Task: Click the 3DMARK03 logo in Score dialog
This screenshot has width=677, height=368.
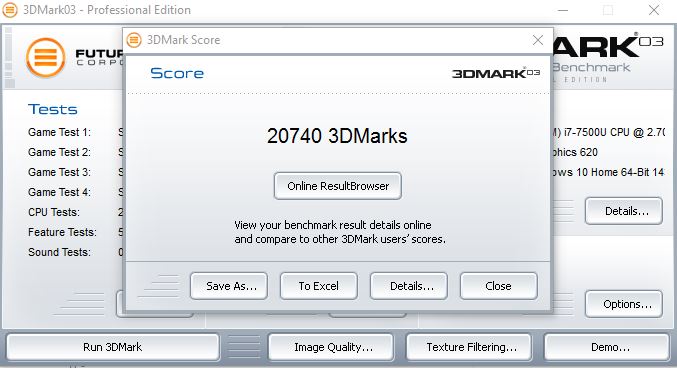Action: [x=496, y=73]
